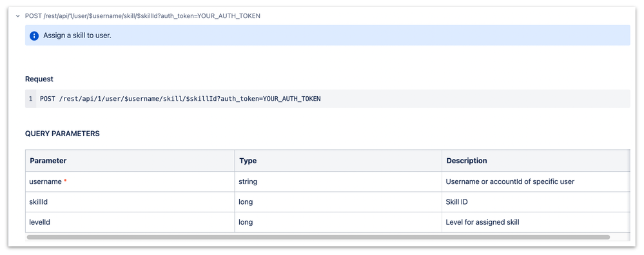Select the skillId parameter cell
Screen dimensions: 644x255
click(130, 202)
